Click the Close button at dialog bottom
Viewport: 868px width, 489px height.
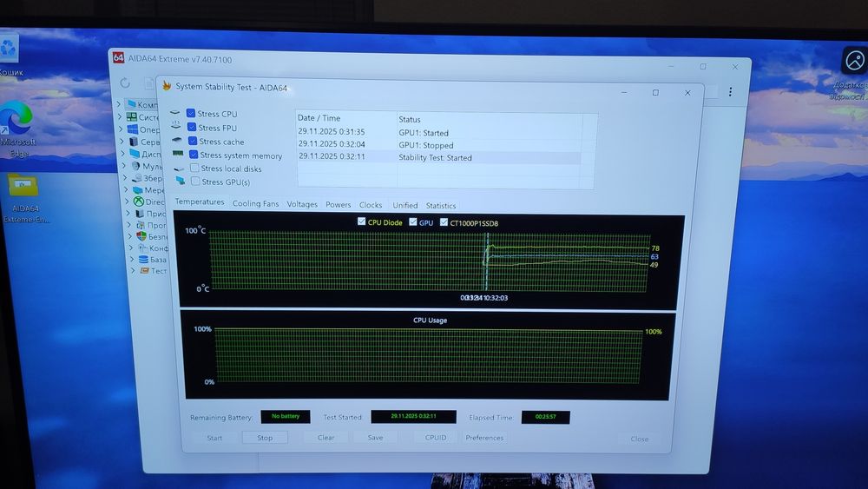pyautogui.click(x=640, y=439)
